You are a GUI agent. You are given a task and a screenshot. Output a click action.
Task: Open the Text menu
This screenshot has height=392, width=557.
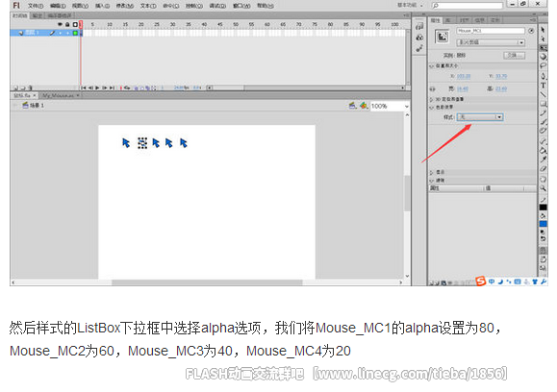148,6
